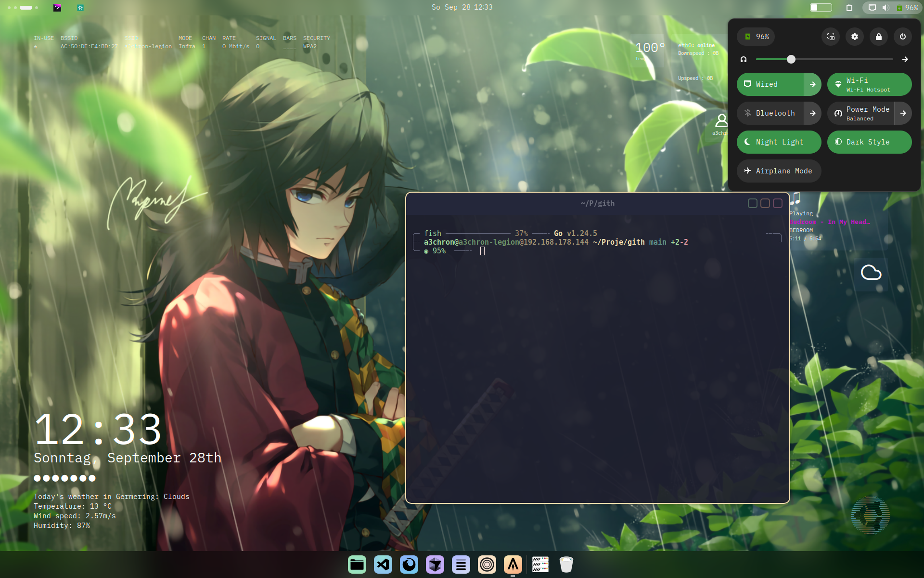Enable Airplane Mode

click(x=779, y=171)
